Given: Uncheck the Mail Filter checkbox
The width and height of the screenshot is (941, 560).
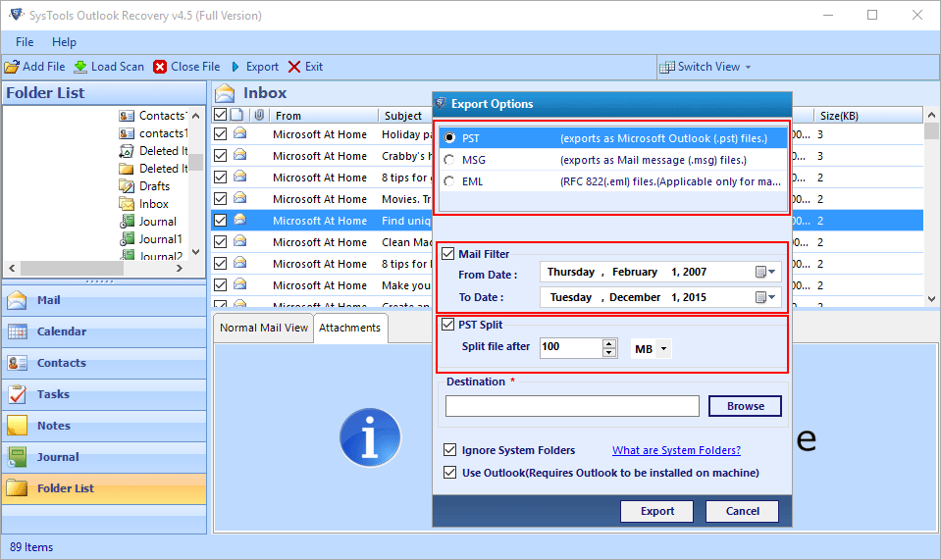Looking at the screenshot, I should tap(449, 254).
